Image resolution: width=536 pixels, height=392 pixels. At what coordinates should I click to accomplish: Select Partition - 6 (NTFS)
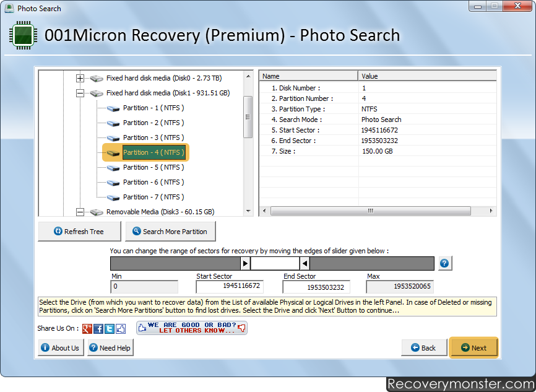pyautogui.click(x=153, y=182)
